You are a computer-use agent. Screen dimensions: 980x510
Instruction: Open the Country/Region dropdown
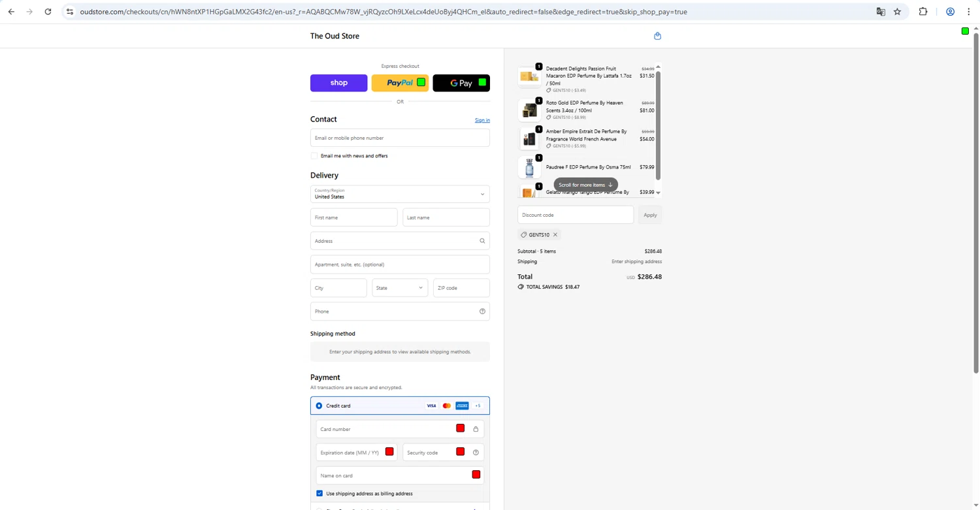tap(400, 194)
